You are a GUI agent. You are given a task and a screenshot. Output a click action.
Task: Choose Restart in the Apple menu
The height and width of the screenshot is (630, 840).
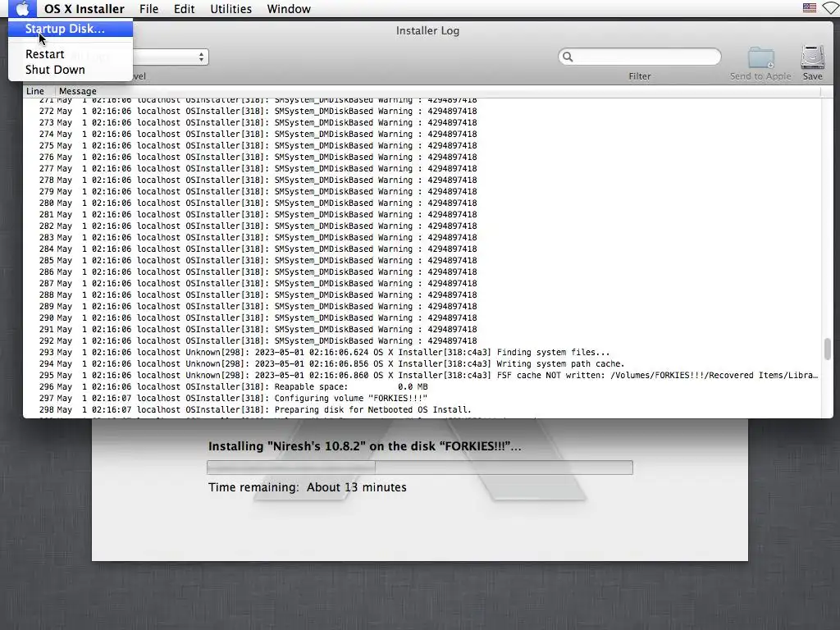[x=71, y=54]
